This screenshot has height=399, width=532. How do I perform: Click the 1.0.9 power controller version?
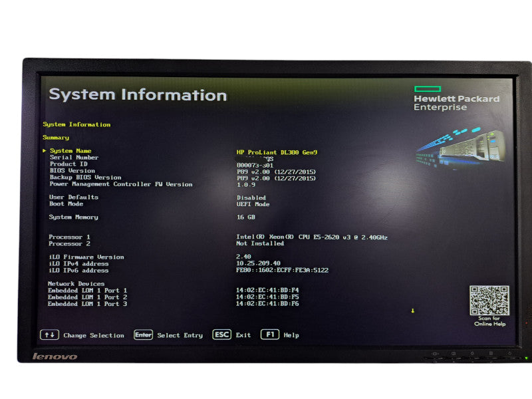coord(246,185)
